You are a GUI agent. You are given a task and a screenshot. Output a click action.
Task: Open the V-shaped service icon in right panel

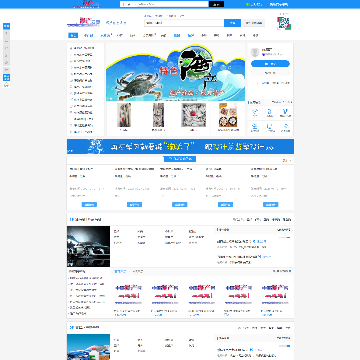tap(285, 113)
